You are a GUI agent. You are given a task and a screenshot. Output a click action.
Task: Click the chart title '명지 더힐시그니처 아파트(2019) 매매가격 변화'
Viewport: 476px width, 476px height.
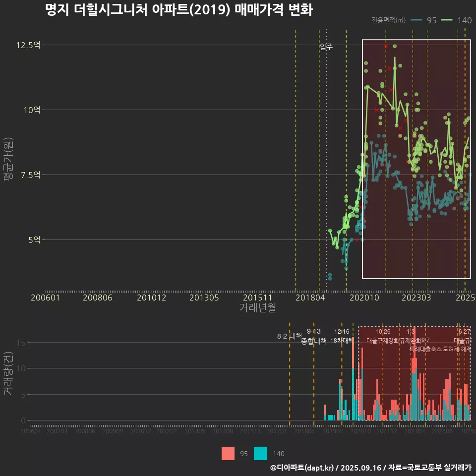click(179, 10)
